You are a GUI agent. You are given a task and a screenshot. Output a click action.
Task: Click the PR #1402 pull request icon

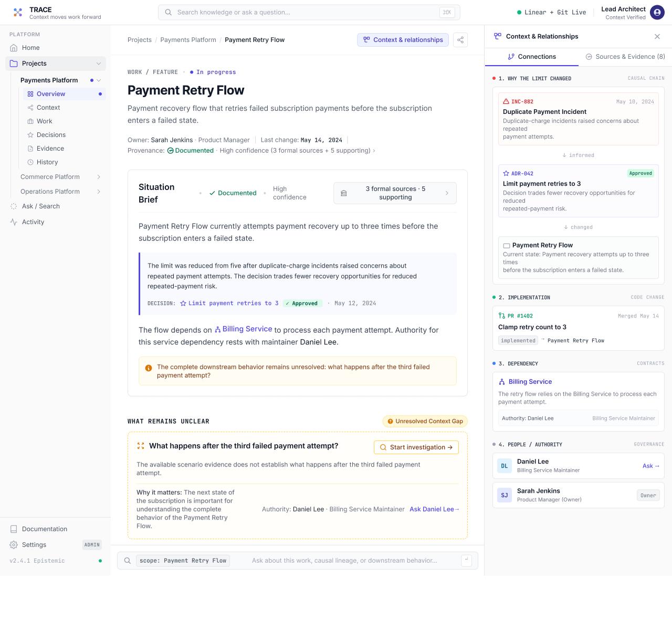tap(501, 316)
